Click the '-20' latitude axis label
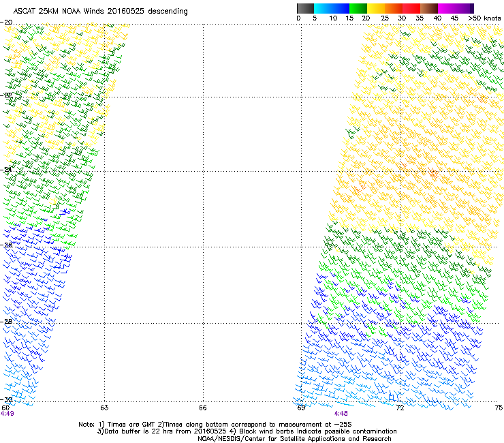This screenshot has width=504, height=443. (x=6, y=22)
